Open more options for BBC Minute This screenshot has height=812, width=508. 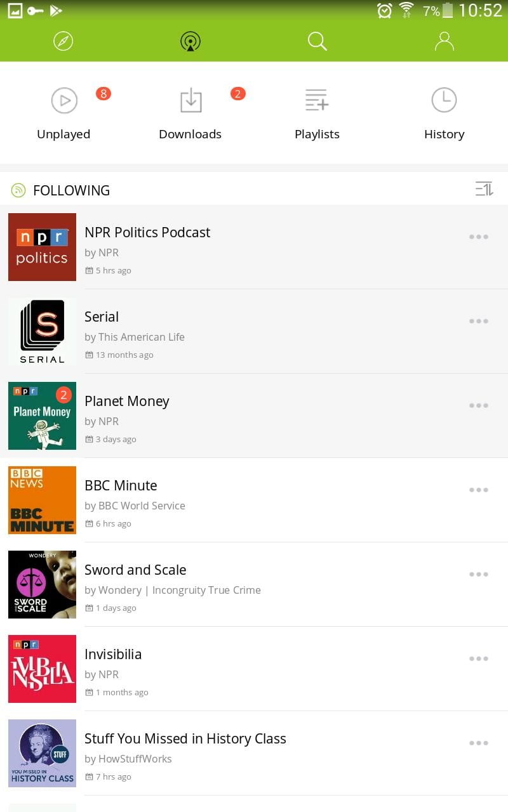coord(478,490)
